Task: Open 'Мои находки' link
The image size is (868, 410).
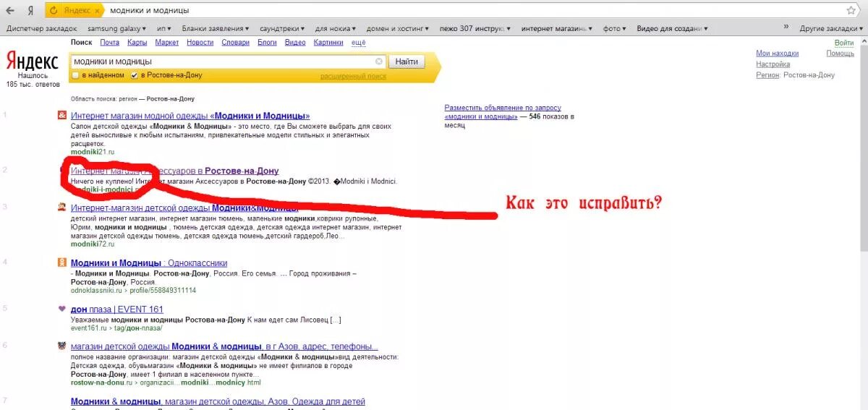Action: click(x=777, y=54)
